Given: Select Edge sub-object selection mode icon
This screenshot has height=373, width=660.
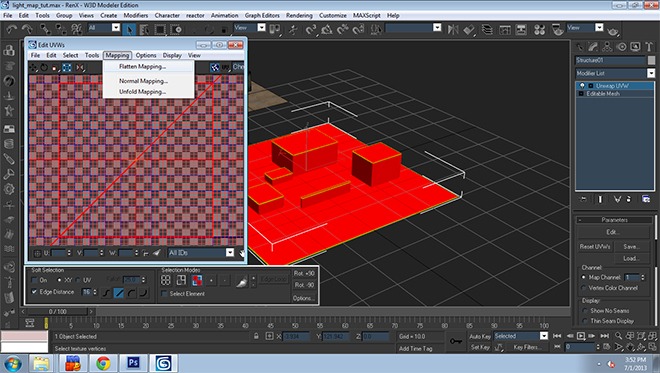Looking at the screenshot, I should pyautogui.click(x=181, y=280).
